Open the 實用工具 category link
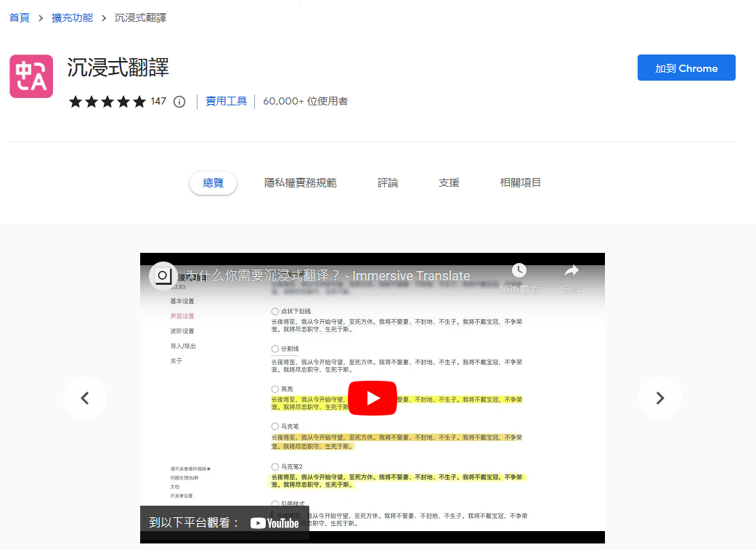 tap(226, 102)
